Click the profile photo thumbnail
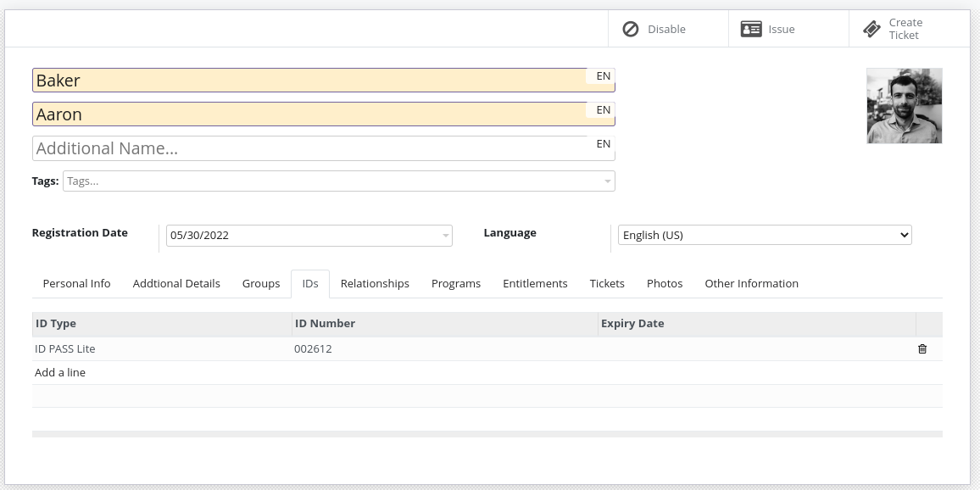The height and width of the screenshot is (490, 980). tap(904, 105)
